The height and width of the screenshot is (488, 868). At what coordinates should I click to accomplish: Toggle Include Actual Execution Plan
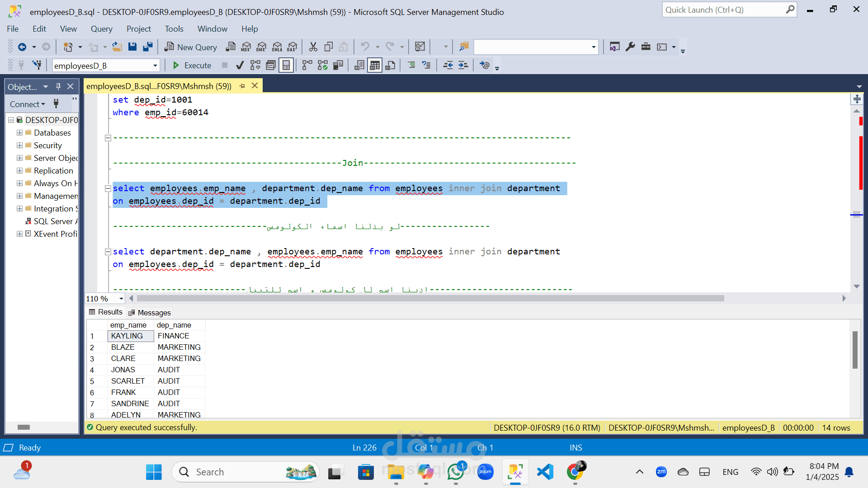307,66
